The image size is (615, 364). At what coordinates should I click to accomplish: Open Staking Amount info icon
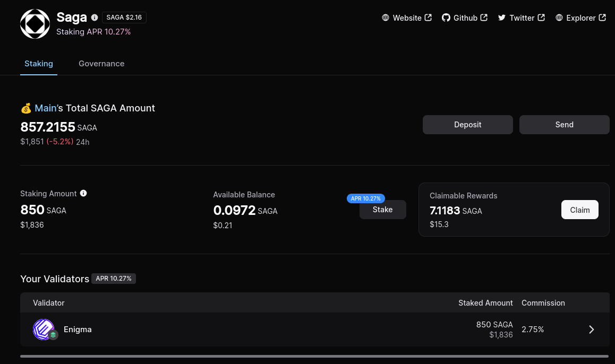83,193
